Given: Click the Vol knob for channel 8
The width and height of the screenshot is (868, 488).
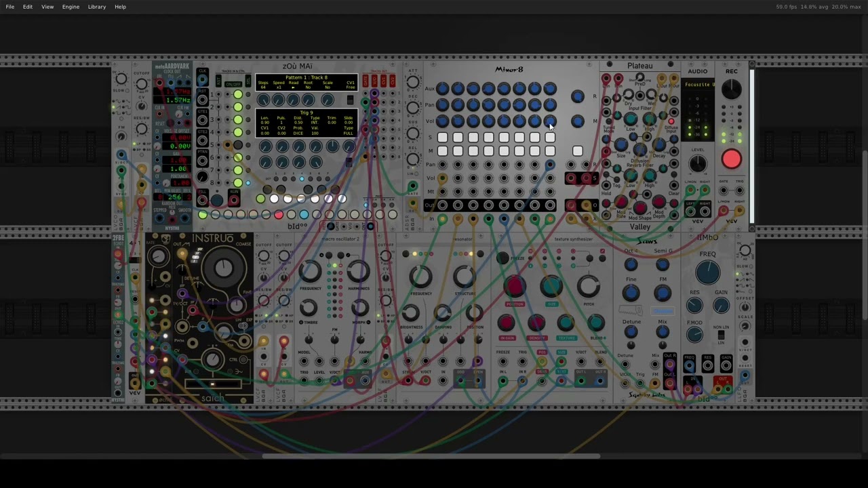Looking at the screenshot, I should click(x=549, y=121).
